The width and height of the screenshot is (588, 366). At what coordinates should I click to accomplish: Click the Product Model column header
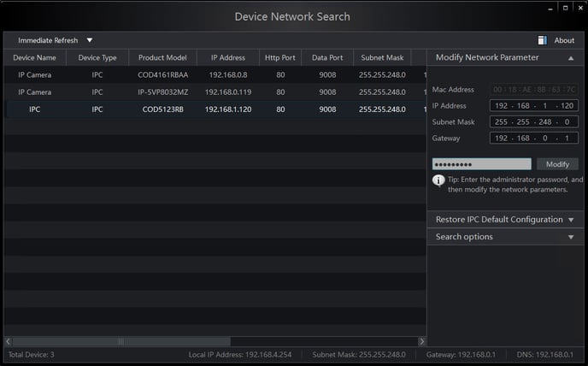[x=162, y=57]
